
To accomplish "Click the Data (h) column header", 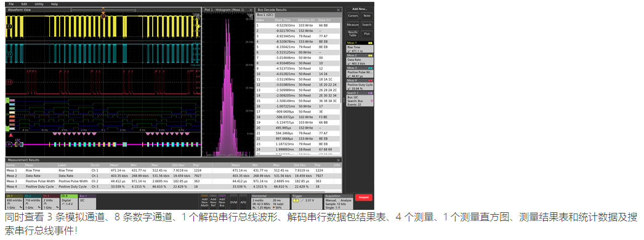I will pos(329,20).
